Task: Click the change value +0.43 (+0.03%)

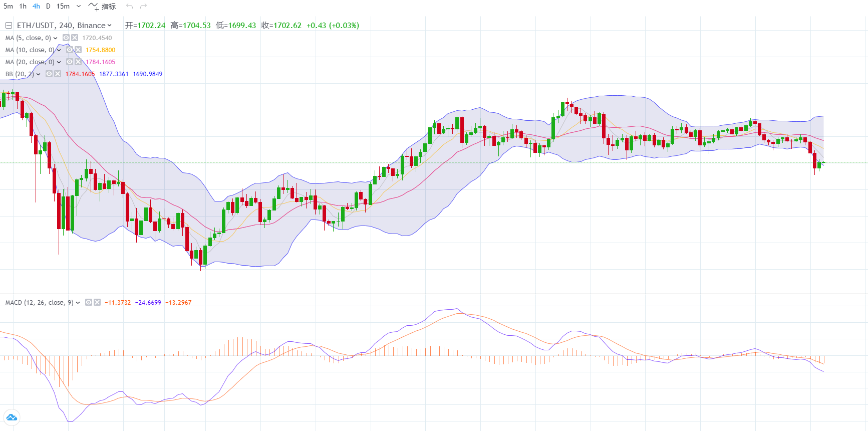Action: tap(333, 25)
